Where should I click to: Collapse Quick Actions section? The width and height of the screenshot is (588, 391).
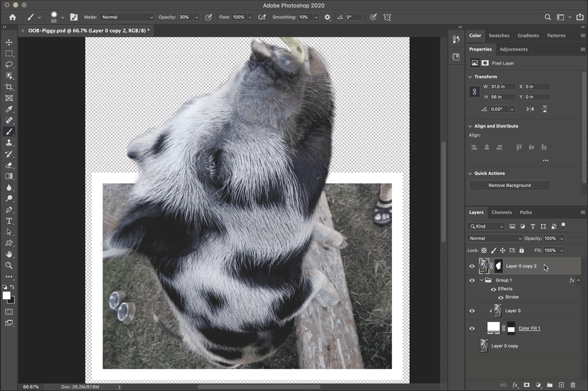click(x=470, y=173)
